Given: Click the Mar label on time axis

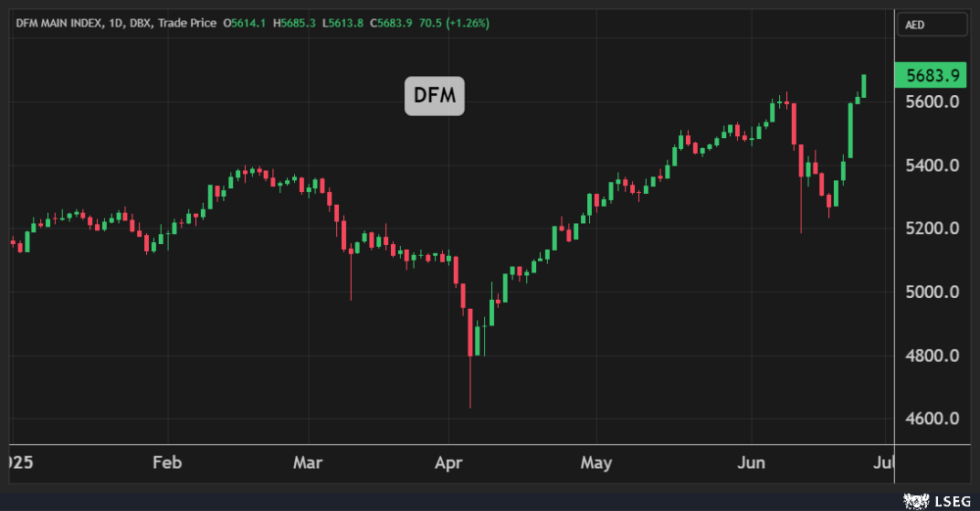Looking at the screenshot, I should point(311,463).
